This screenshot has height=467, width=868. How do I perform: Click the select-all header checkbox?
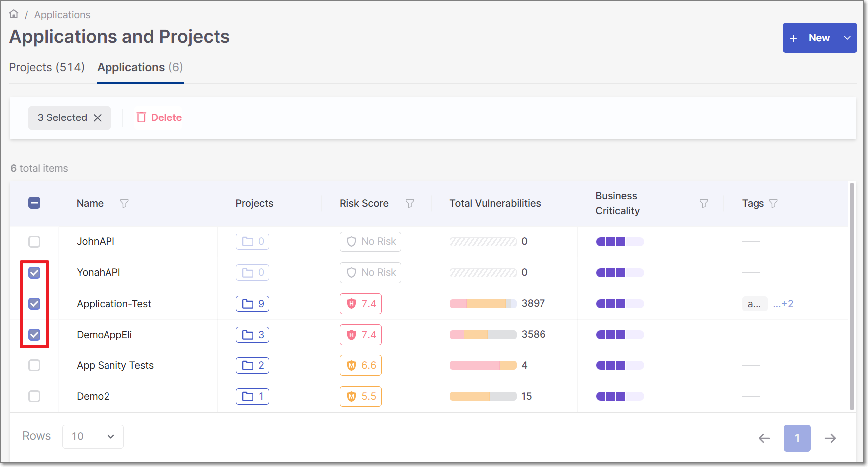point(34,203)
